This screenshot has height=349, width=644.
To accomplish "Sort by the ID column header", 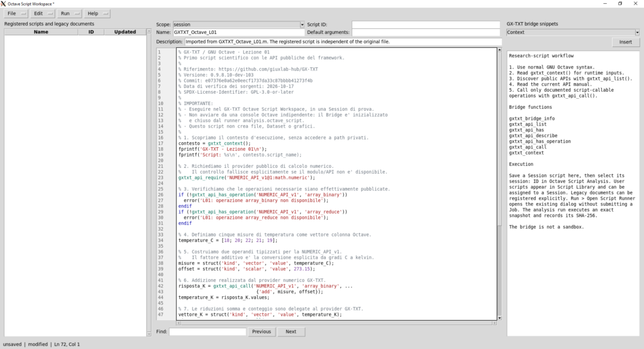I will [91, 32].
